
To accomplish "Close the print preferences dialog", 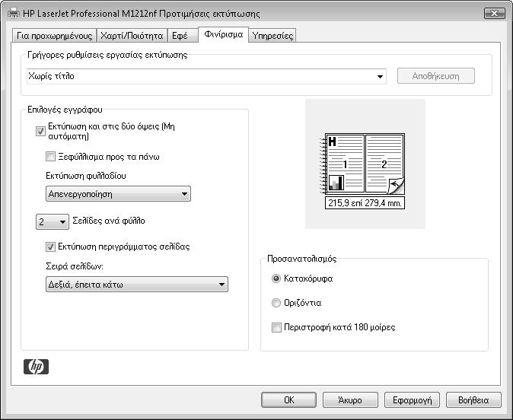I will click(x=494, y=14).
